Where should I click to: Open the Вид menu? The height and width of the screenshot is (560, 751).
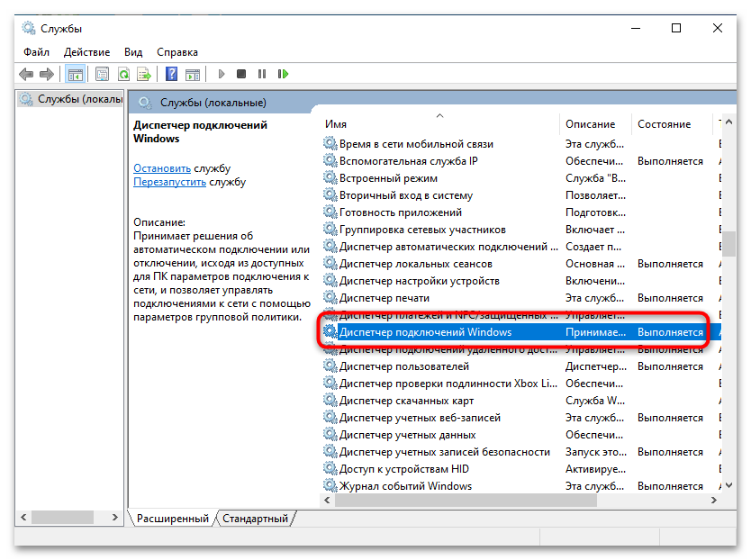pyautogui.click(x=132, y=51)
